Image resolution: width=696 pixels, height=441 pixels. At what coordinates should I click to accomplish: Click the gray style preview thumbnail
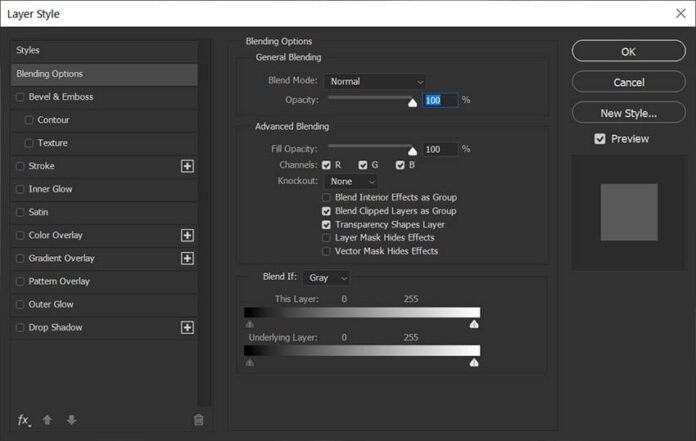pos(629,212)
